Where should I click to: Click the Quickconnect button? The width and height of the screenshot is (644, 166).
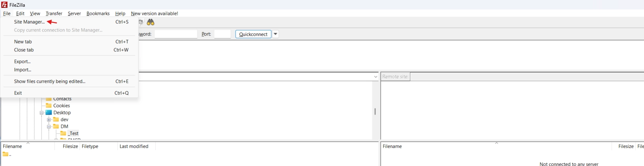click(253, 34)
